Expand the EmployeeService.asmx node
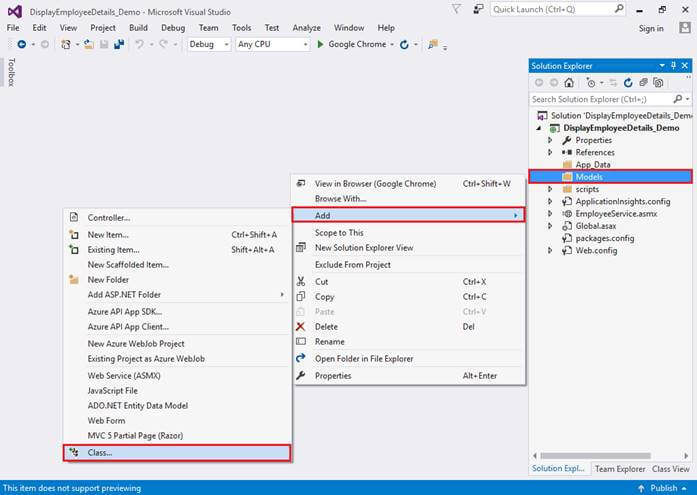 [550, 214]
